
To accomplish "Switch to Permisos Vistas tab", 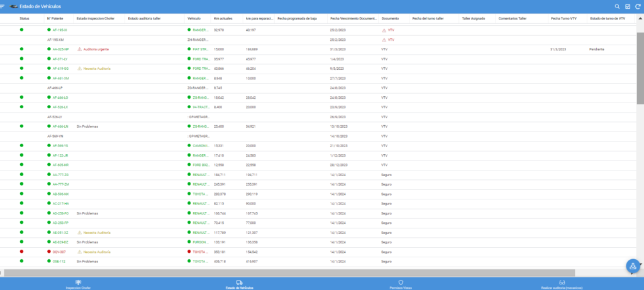I will [401, 284].
